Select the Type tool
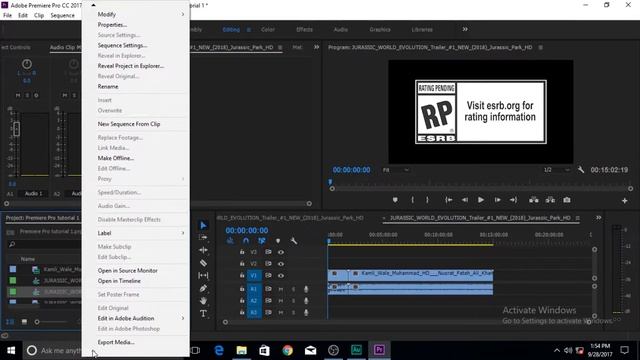Image resolution: width=640 pixels, height=360 pixels. 203,313
